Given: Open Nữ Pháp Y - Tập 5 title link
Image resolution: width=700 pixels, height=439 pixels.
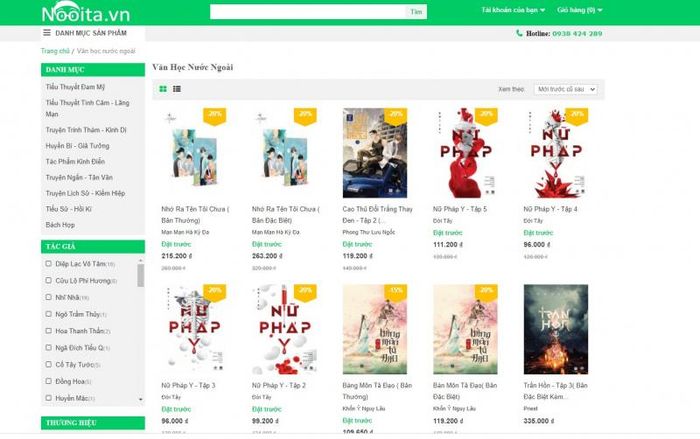Looking at the screenshot, I should point(460,209).
